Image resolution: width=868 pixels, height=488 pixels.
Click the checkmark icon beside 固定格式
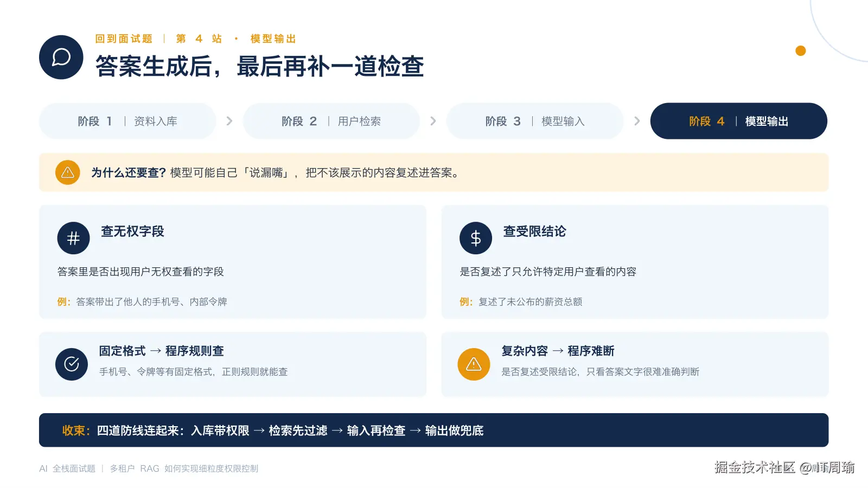(72, 364)
